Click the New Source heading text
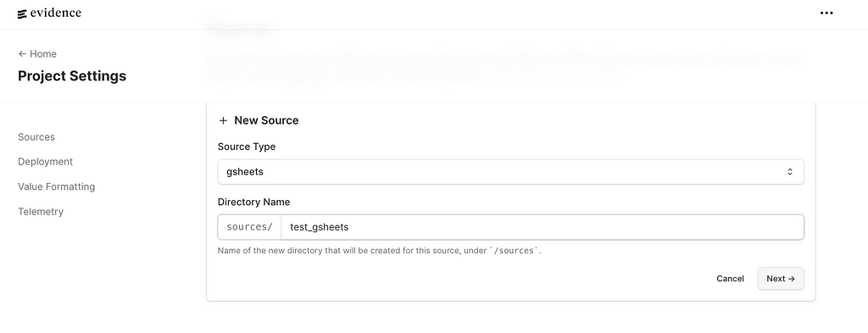This screenshot has width=868, height=333. 266,120
